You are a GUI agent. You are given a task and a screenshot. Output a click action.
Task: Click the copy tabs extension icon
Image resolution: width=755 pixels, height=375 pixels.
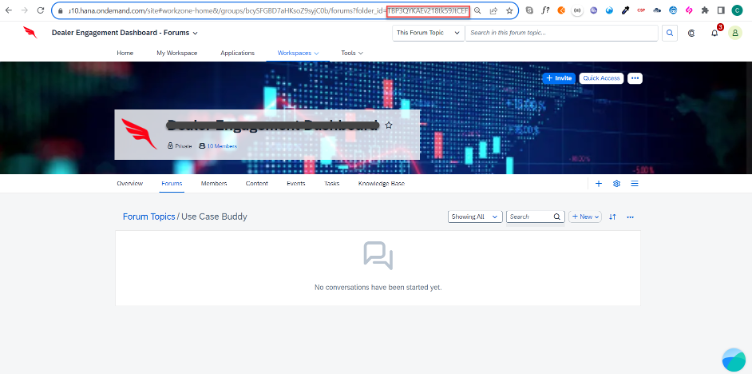529,10
